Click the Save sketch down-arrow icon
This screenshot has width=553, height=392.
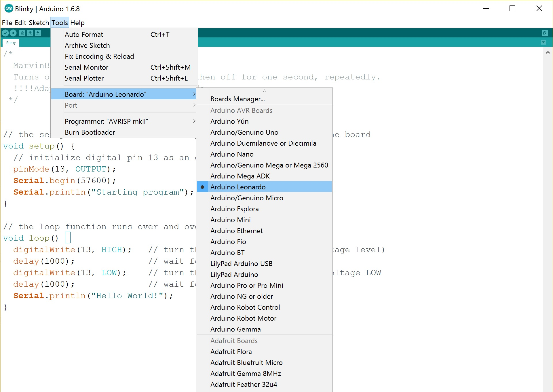tap(38, 33)
